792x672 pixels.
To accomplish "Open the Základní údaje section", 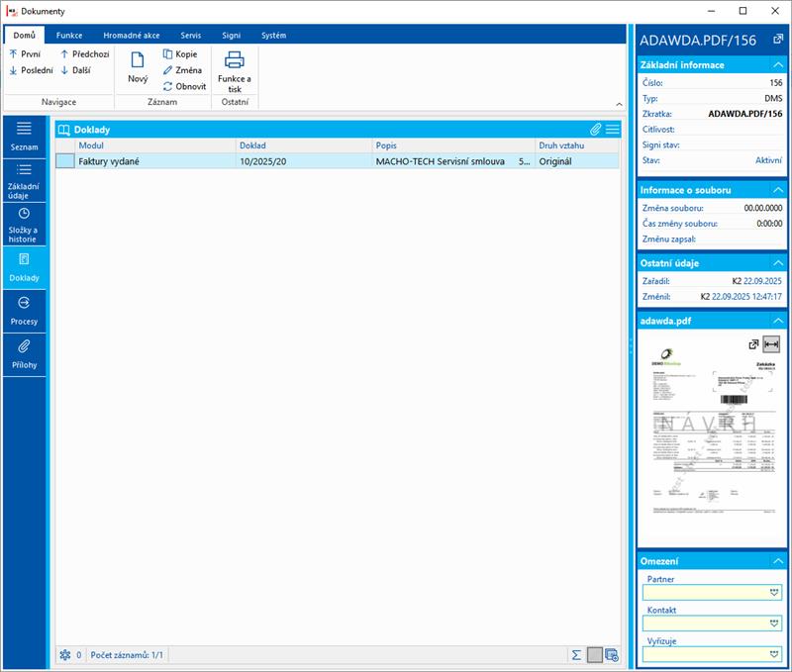I will pyautogui.click(x=24, y=181).
